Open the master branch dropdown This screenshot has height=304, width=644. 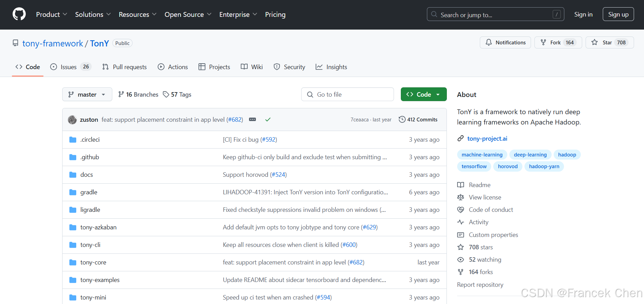coord(87,94)
